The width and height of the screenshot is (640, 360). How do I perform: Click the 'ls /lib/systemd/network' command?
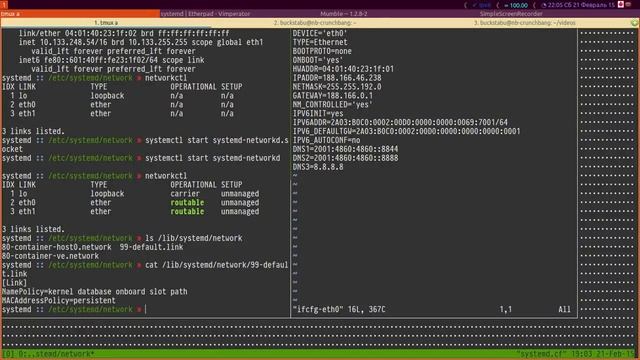(x=193, y=238)
